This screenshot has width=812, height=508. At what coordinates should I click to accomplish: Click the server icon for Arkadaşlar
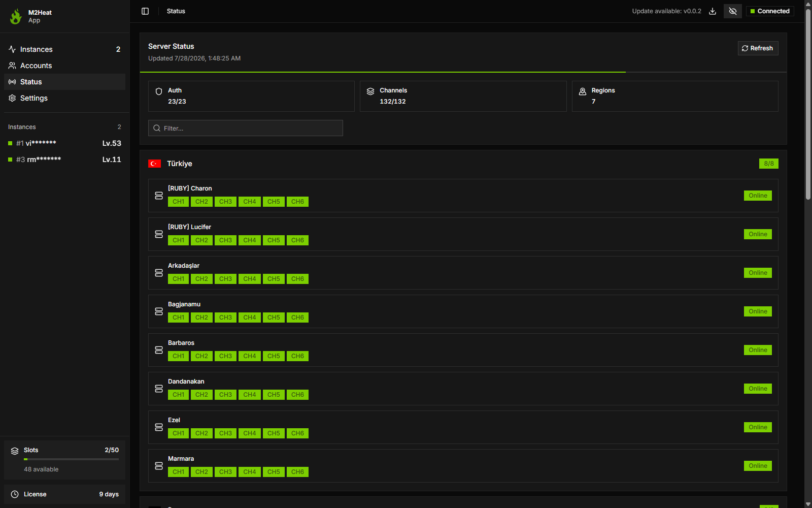point(159,273)
